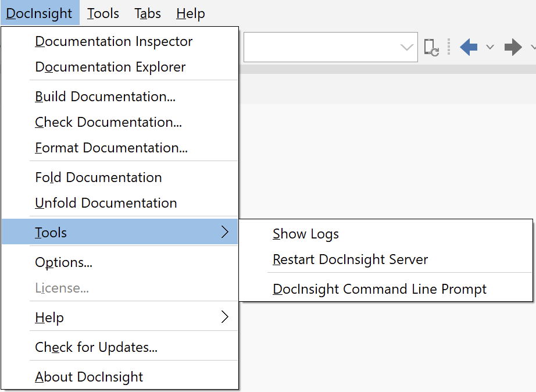Open the toolbar combo box dropdown
This screenshot has height=392, width=536.
tap(406, 47)
